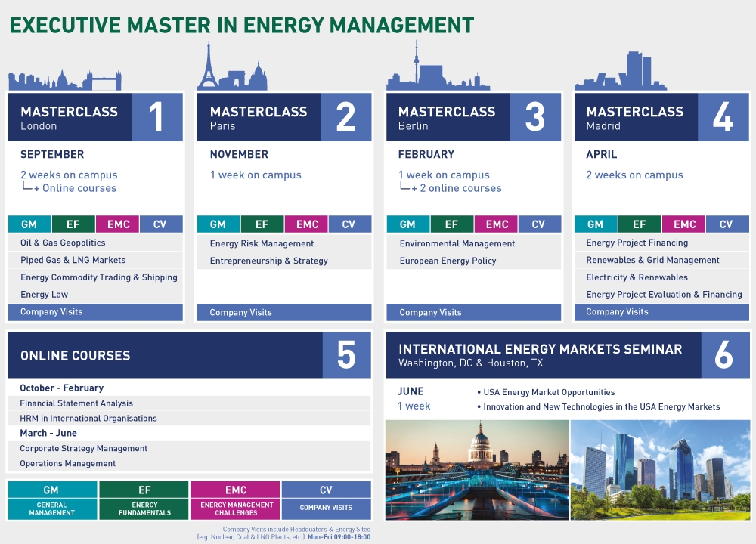Select the number 2 Masterclass Paris badge
Screen dimensions: 756x544
[x=345, y=117]
